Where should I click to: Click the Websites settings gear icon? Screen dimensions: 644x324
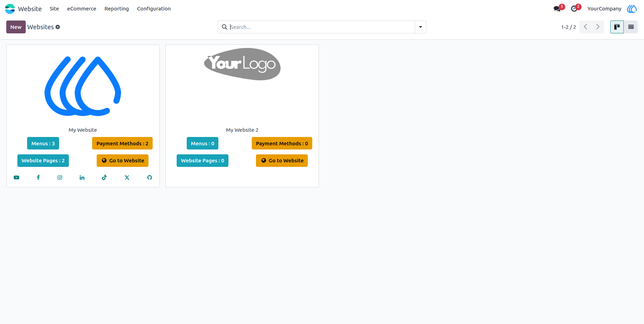pyautogui.click(x=58, y=27)
